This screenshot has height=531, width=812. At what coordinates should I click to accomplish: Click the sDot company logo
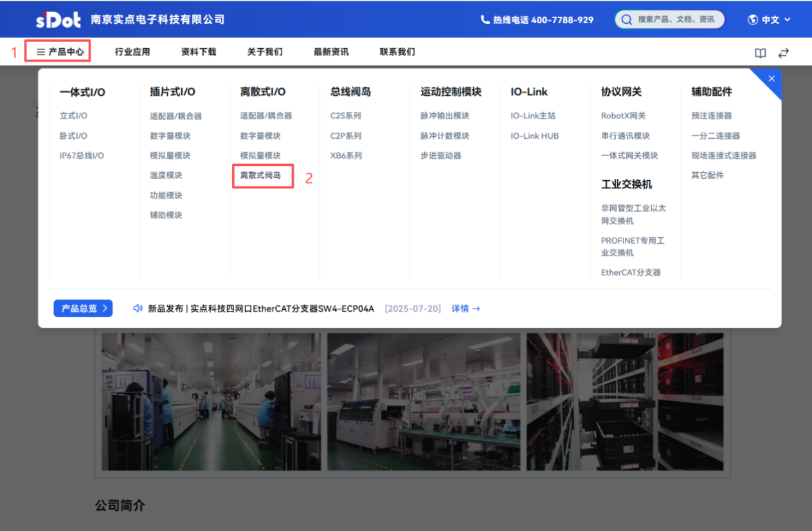59,19
